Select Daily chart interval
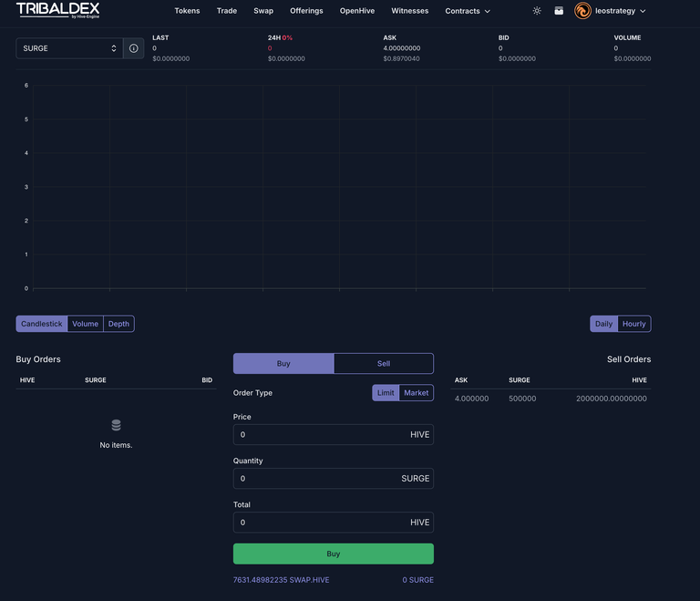 [x=603, y=324]
